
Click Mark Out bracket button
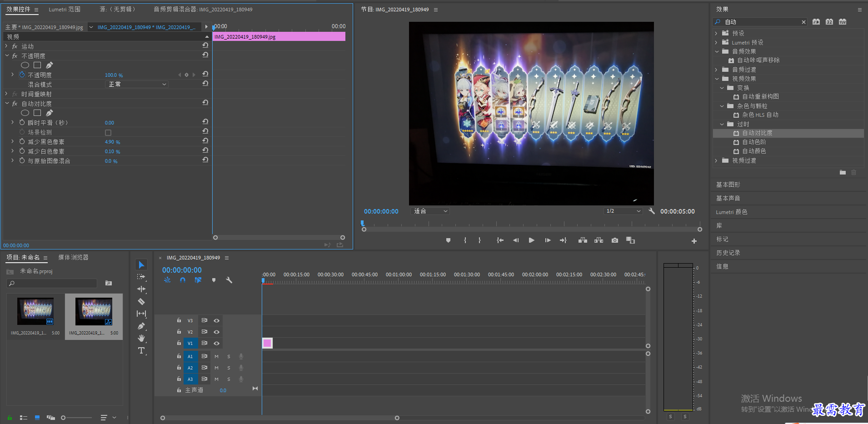pos(479,240)
